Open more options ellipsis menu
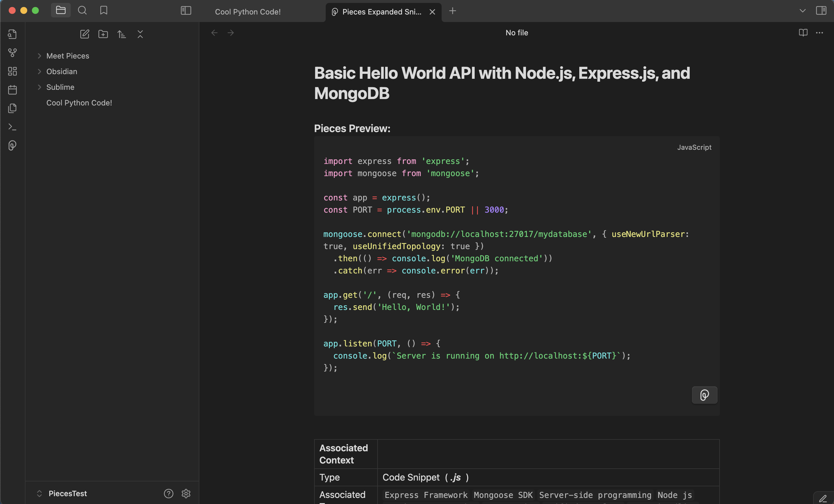 pos(820,33)
